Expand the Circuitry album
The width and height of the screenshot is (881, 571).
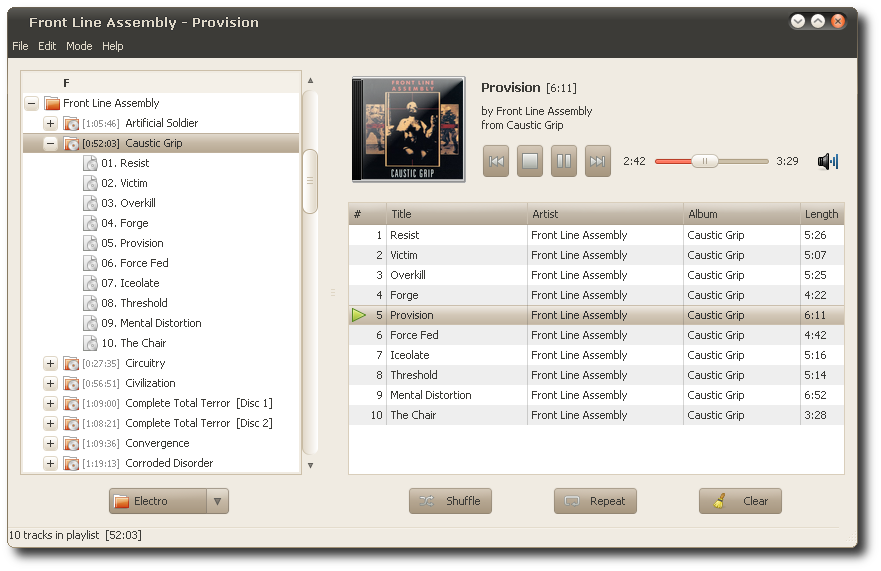51,364
